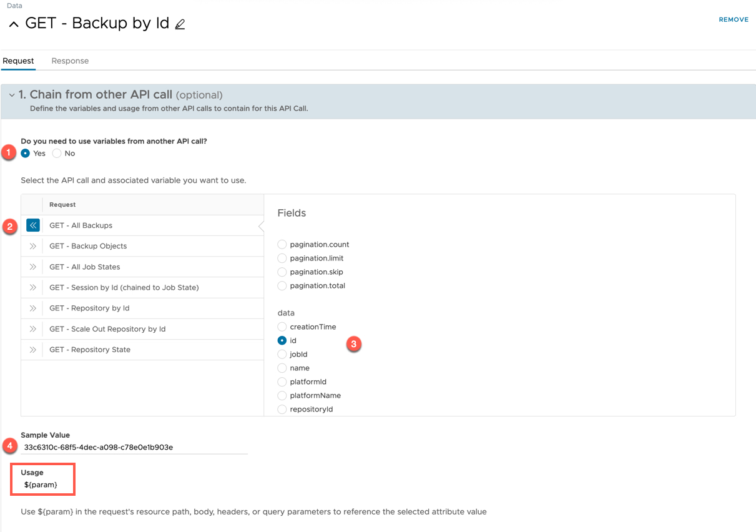
Task: Collapse the GET - Backup by Id section
Action: coord(14,25)
